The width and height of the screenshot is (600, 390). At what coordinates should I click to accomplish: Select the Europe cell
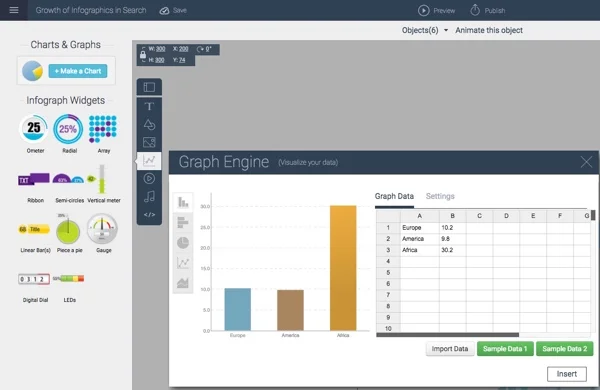(420, 228)
